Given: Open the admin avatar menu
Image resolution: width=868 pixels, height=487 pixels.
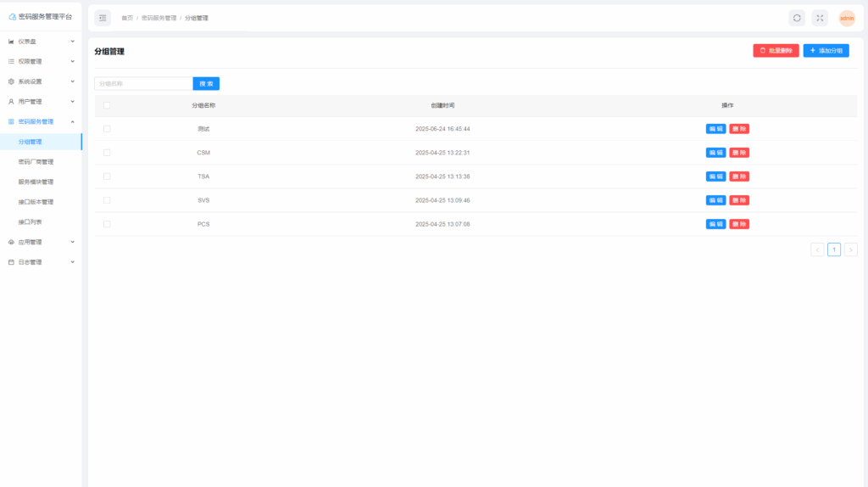Looking at the screenshot, I should click(x=847, y=18).
